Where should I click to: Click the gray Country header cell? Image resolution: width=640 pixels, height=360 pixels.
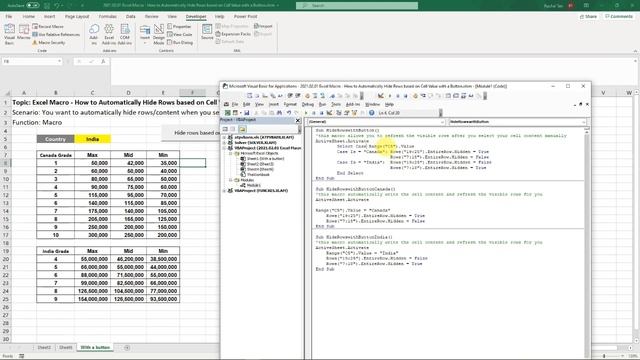(56, 139)
